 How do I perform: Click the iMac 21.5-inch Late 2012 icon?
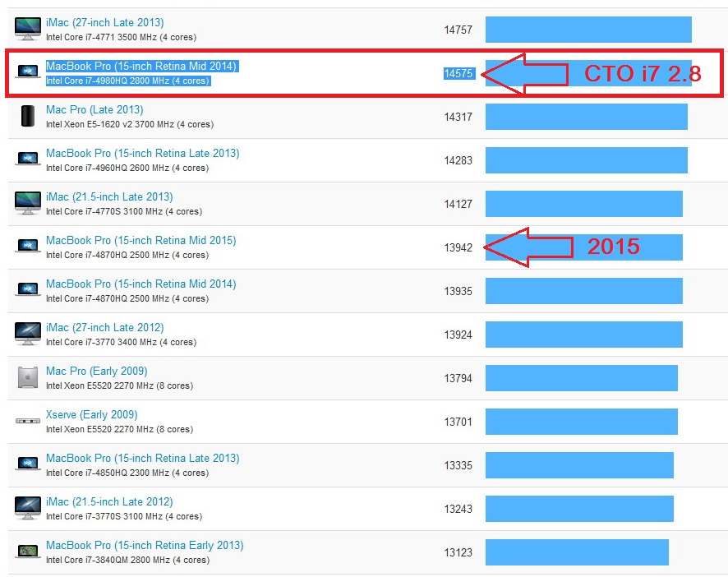pyautogui.click(x=27, y=508)
